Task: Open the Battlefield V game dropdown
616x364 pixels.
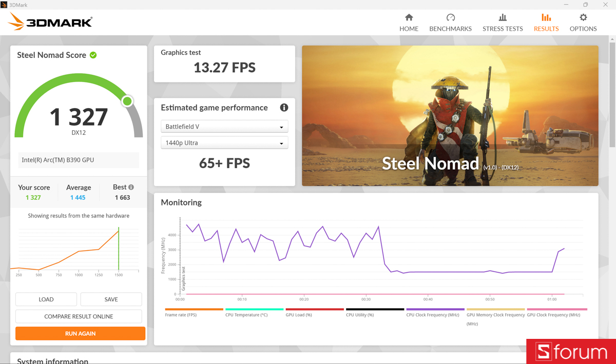Action: (x=224, y=127)
